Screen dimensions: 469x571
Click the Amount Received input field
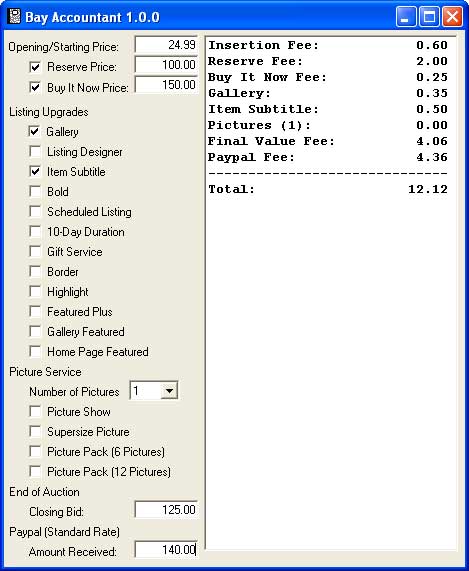[x=166, y=549]
